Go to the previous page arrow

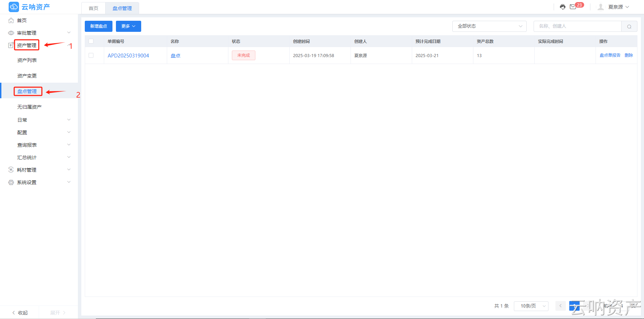561,306
